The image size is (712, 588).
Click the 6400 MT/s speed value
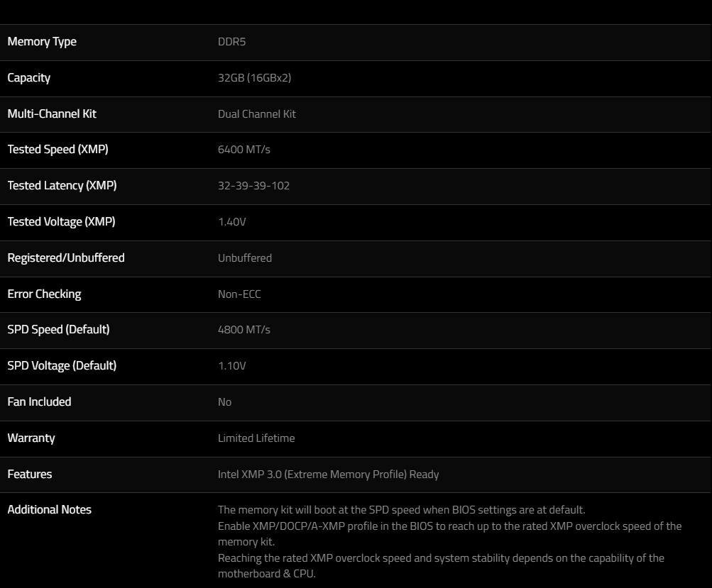pyautogui.click(x=244, y=150)
